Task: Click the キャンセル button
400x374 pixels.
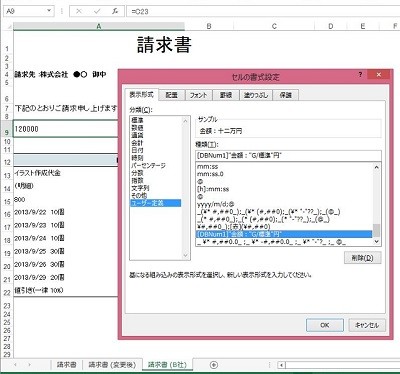Action: 367,325
